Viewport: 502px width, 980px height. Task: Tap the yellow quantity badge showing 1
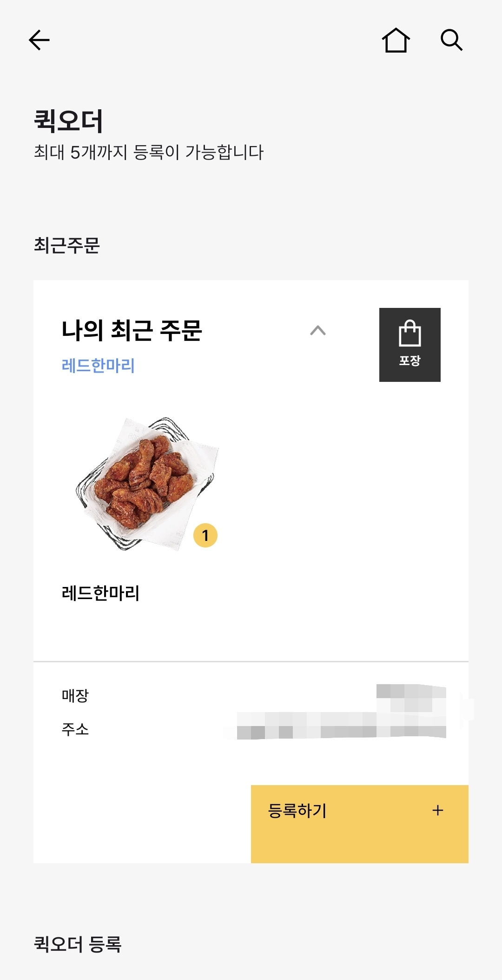tap(205, 535)
